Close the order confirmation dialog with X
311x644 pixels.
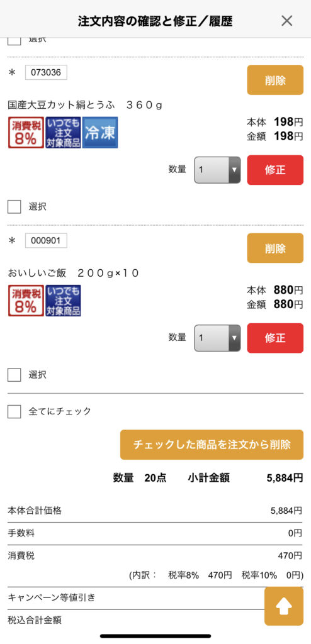coord(286,21)
